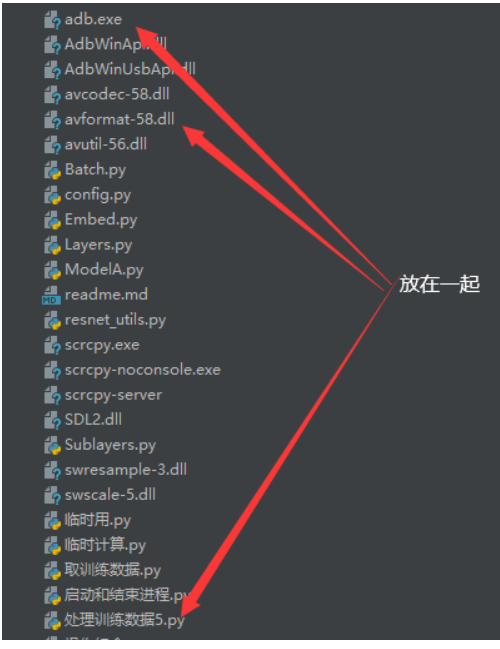Select avcodec-58.dll in the tree

point(117,94)
